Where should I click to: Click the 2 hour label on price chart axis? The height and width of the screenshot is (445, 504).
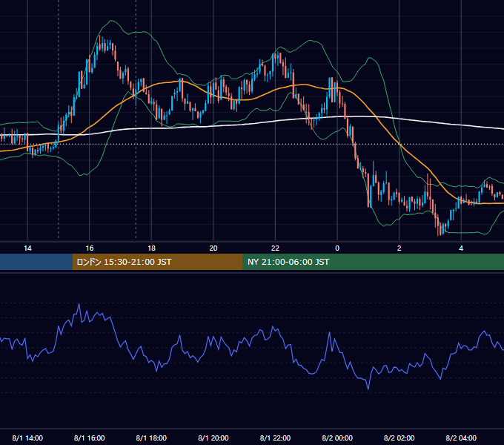(x=399, y=248)
